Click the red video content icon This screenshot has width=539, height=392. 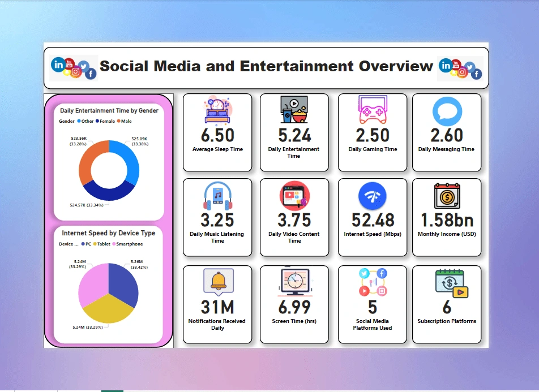pyautogui.click(x=294, y=195)
